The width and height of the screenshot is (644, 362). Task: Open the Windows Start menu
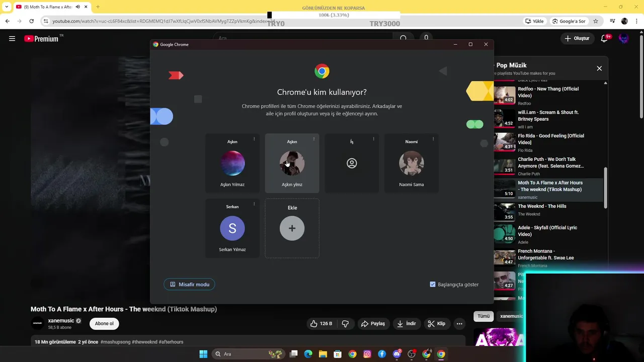pyautogui.click(x=203, y=354)
